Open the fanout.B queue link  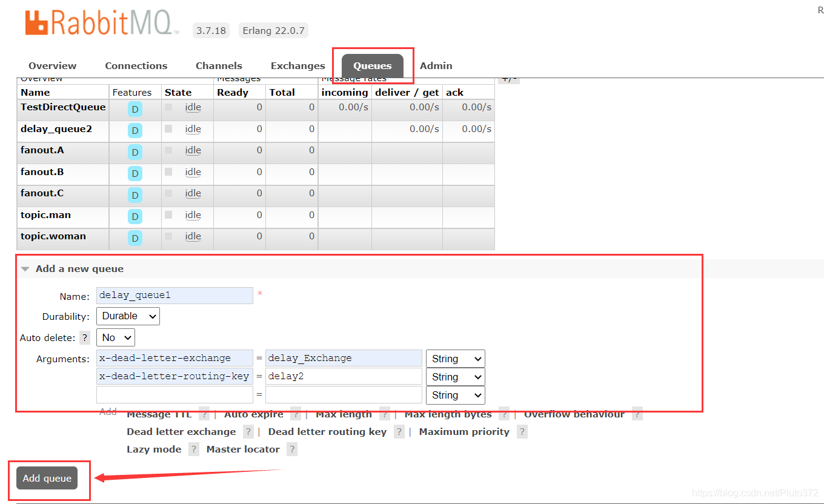(x=42, y=172)
